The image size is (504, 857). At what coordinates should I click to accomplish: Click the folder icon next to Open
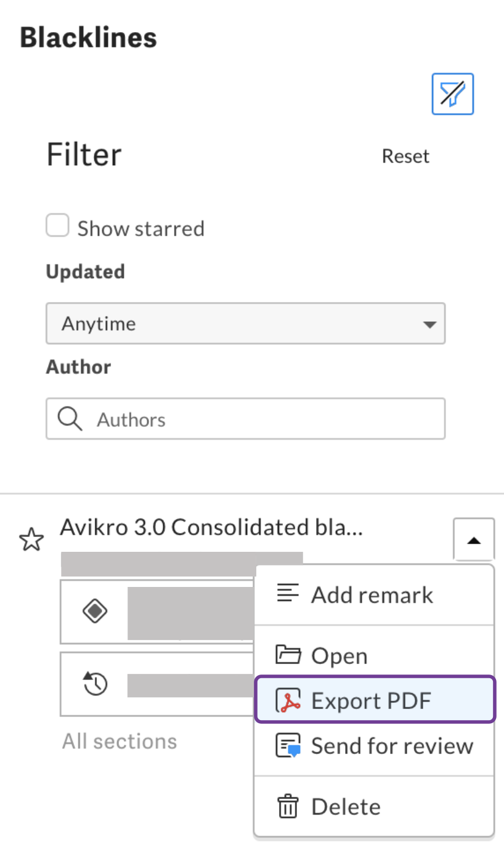[x=287, y=655]
